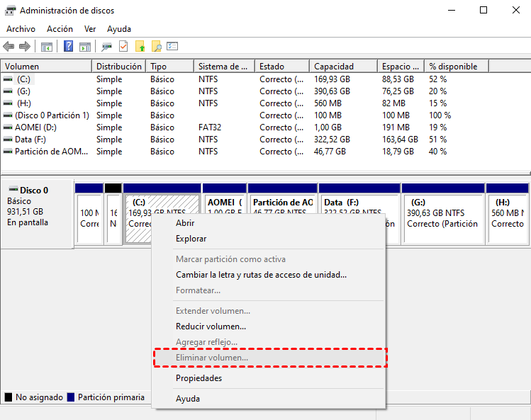531x420 pixels.
Task: Open the Archivo menu
Action: [21, 29]
